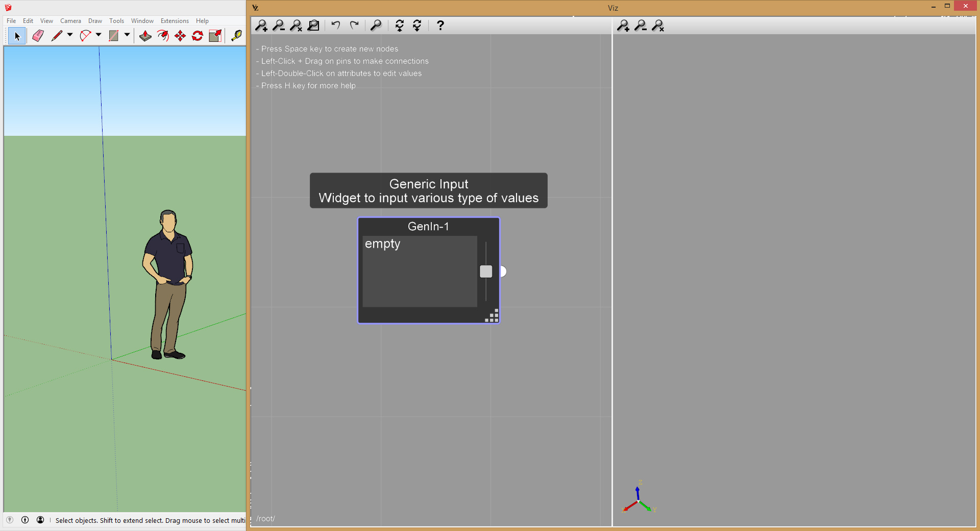This screenshot has width=980, height=531.
Task: Zoom out in the 3D preview pane
Action: click(641, 25)
